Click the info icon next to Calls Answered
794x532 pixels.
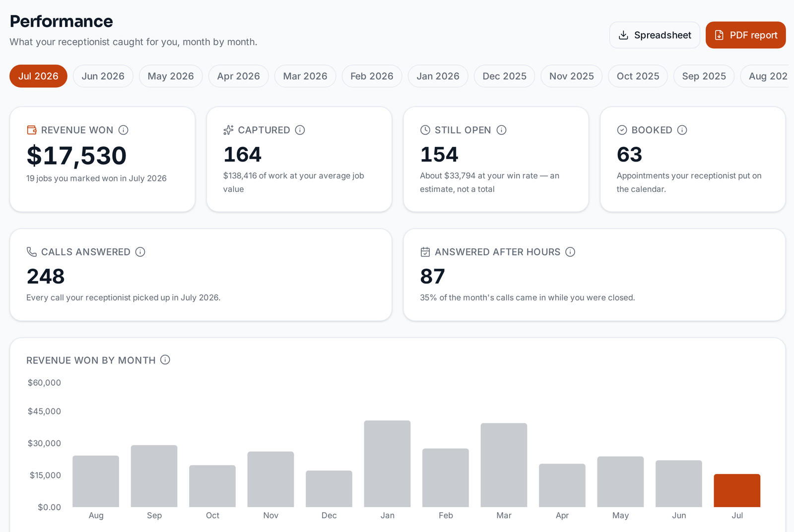pyautogui.click(x=140, y=252)
